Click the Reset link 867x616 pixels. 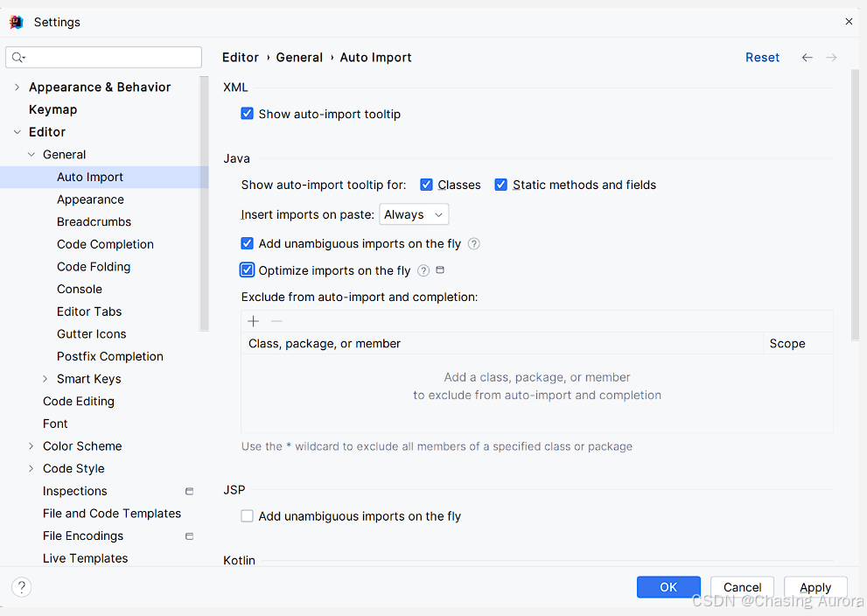762,58
